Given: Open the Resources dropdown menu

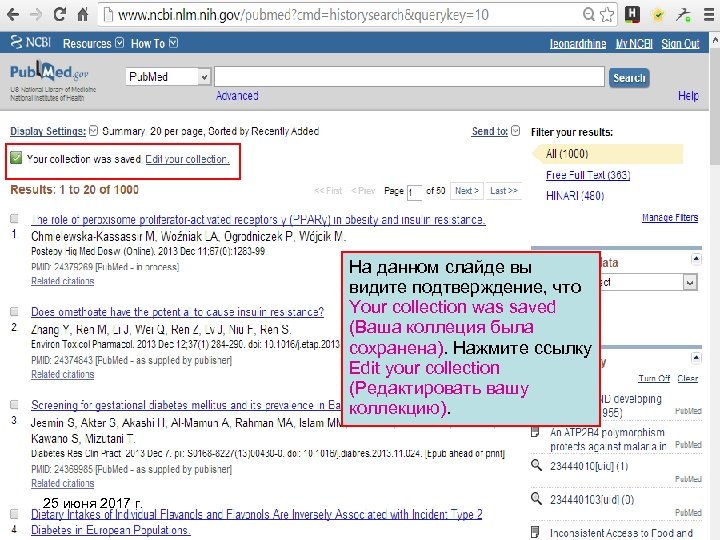Looking at the screenshot, I should (x=93, y=43).
